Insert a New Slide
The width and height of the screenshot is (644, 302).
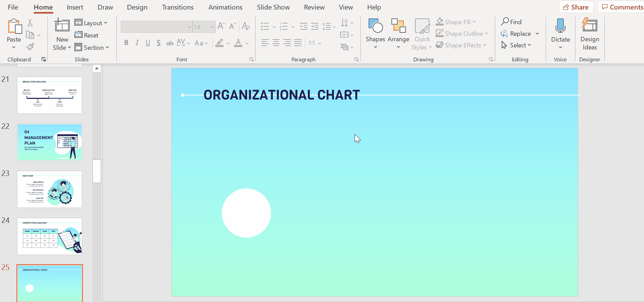(62, 26)
